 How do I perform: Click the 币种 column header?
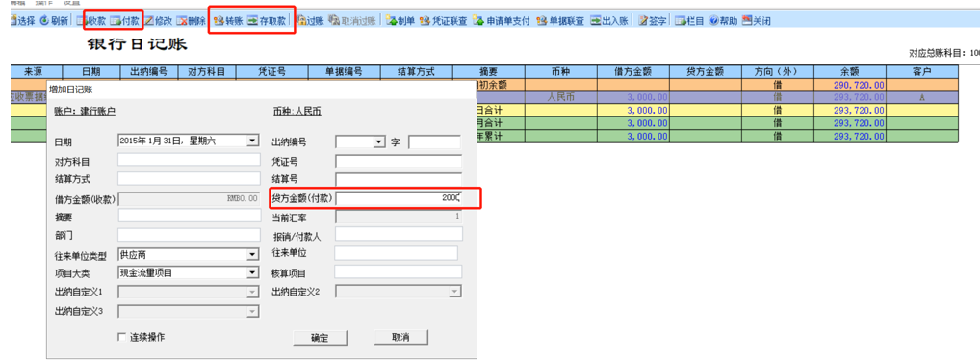560,72
